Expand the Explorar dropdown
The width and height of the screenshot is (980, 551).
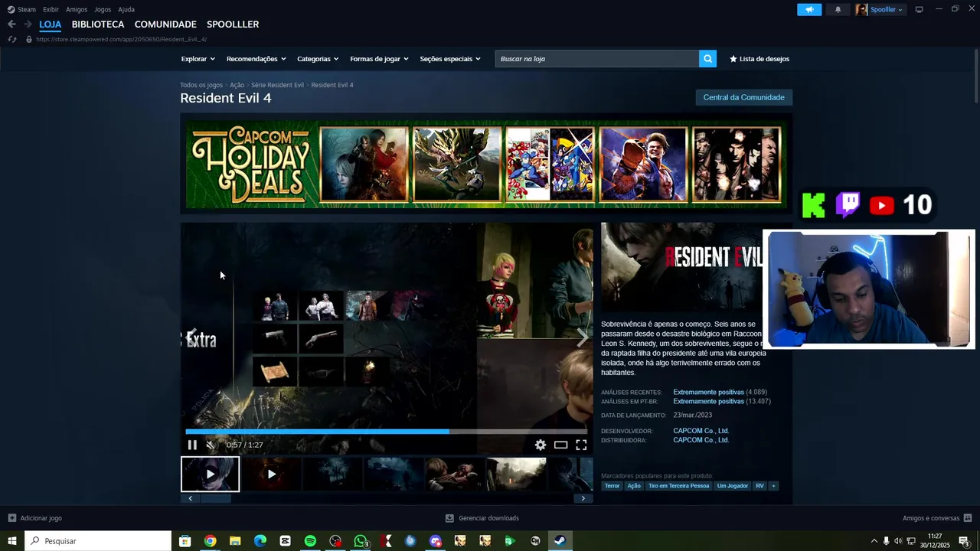coord(198,59)
